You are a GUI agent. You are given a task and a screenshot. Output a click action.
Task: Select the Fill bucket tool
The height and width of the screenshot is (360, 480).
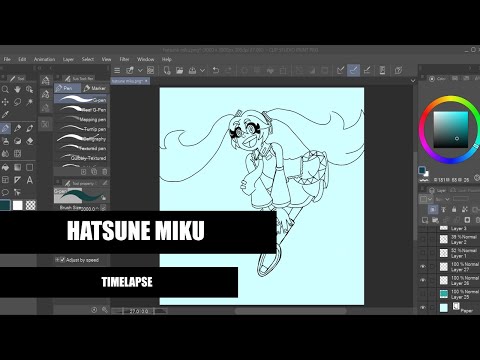(5, 167)
